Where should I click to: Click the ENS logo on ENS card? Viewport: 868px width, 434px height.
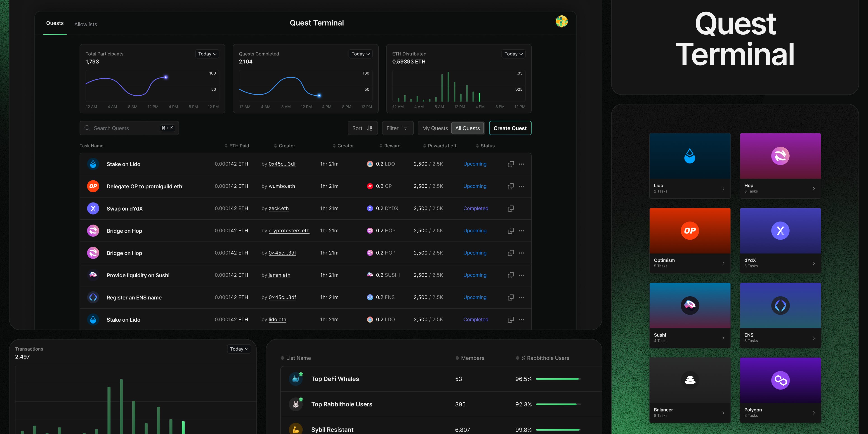point(780,306)
